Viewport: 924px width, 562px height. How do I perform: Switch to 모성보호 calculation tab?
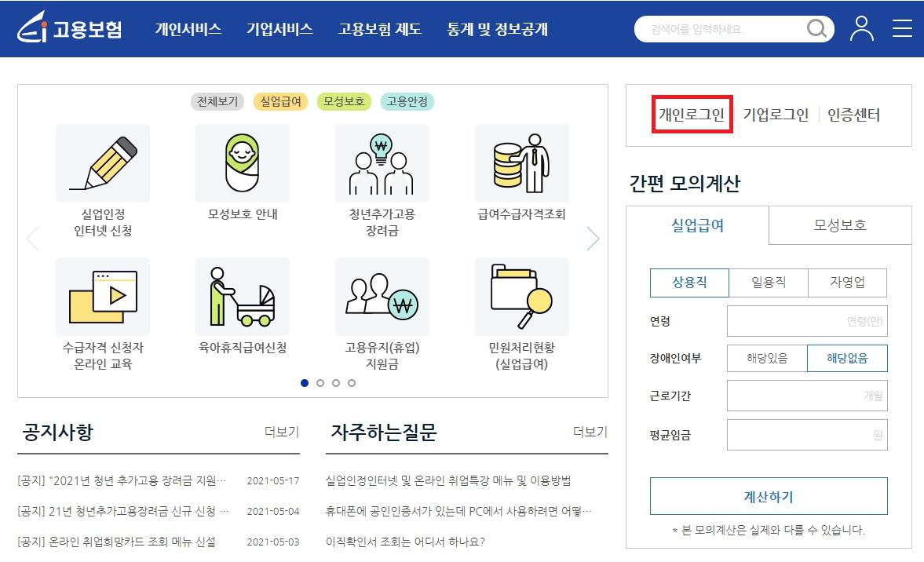click(840, 225)
